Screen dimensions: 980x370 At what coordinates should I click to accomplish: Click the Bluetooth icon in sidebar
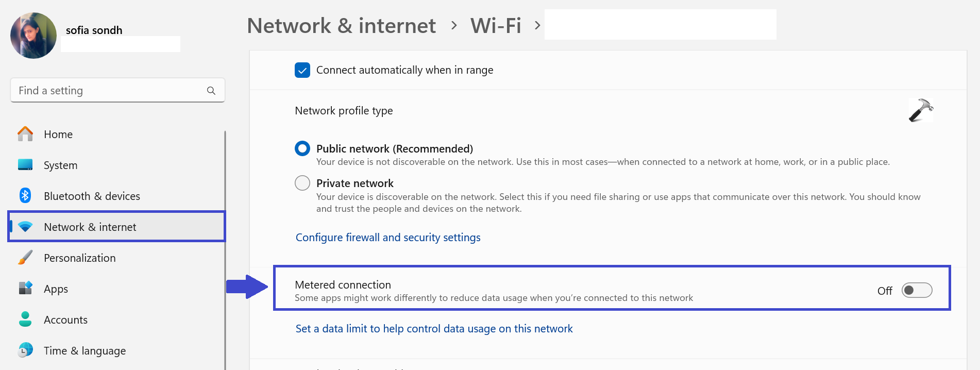point(25,196)
